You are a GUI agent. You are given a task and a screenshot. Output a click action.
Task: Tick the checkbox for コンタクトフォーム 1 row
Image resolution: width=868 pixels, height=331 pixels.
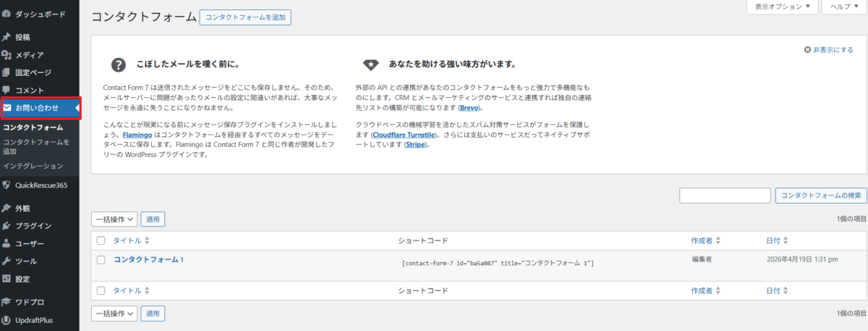coord(101,260)
